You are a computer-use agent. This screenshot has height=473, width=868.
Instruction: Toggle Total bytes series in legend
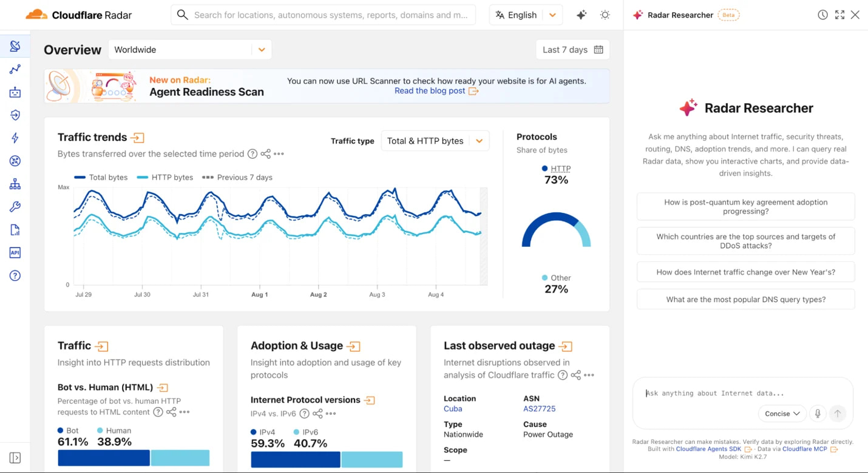pyautogui.click(x=101, y=177)
